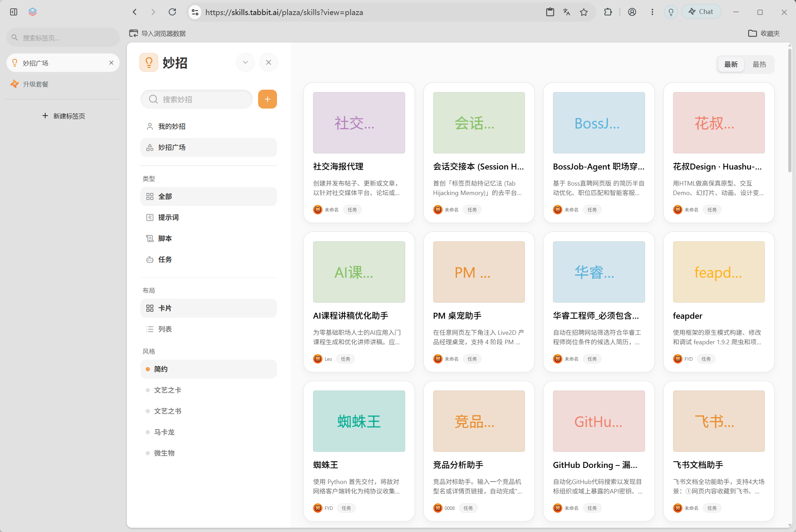Close the 妙招 panel with X button
796x532 pixels.
coord(269,62)
